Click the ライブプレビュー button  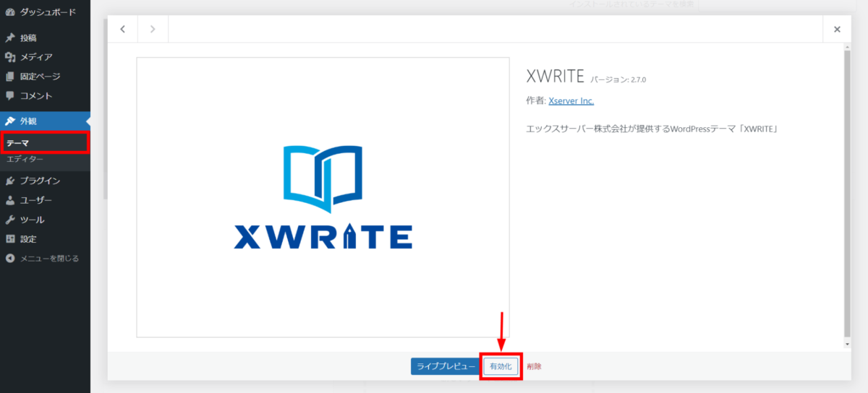pyautogui.click(x=446, y=366)
